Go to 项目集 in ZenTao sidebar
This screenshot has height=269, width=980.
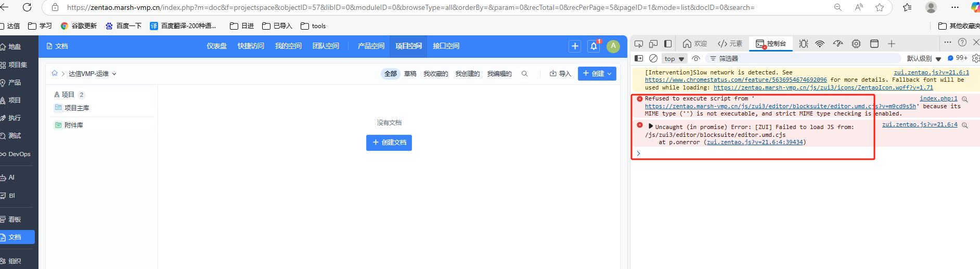(14, 65)
